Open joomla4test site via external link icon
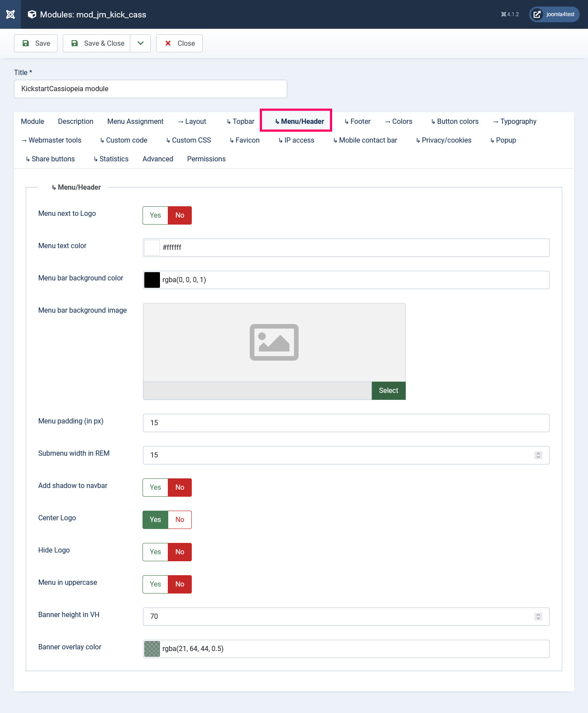 537,14
